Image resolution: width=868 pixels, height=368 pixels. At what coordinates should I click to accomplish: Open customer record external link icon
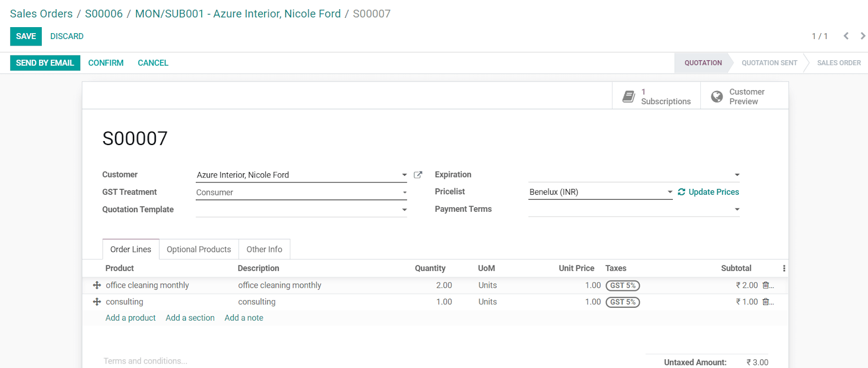pyautogui.click(x=418, y=175)
